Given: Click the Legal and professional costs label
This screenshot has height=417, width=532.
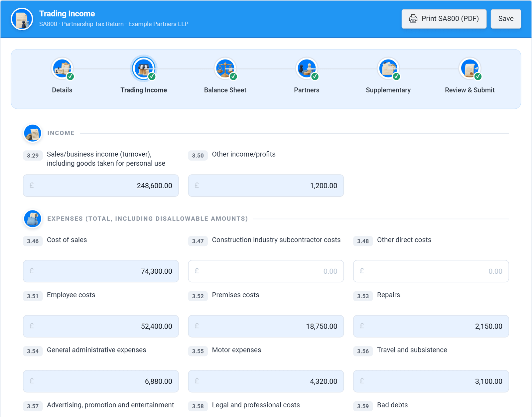Looking at the screenshot, I should coord(256,405).
